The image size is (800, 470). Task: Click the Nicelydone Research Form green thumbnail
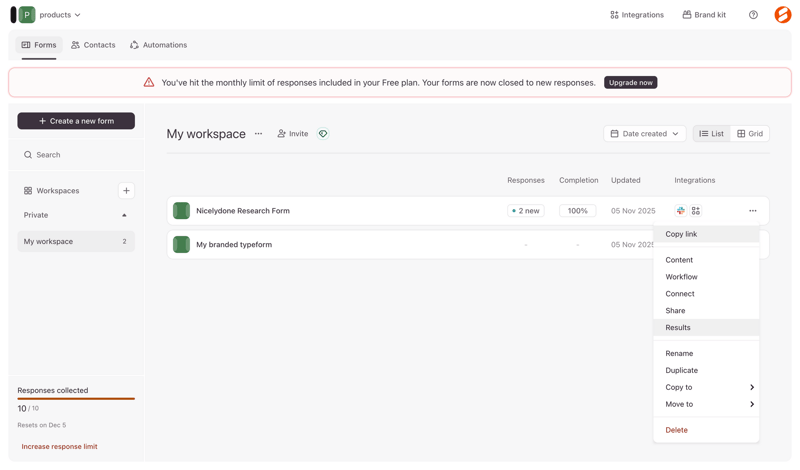(x=181, y=211)
